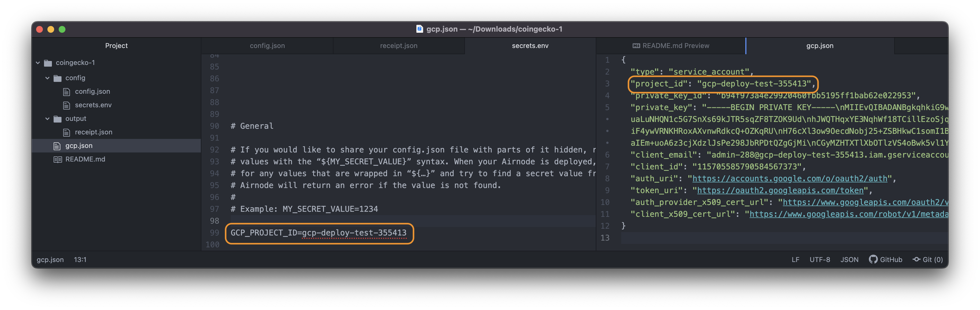Click the config.json file icon in tree

coord(66,91)
